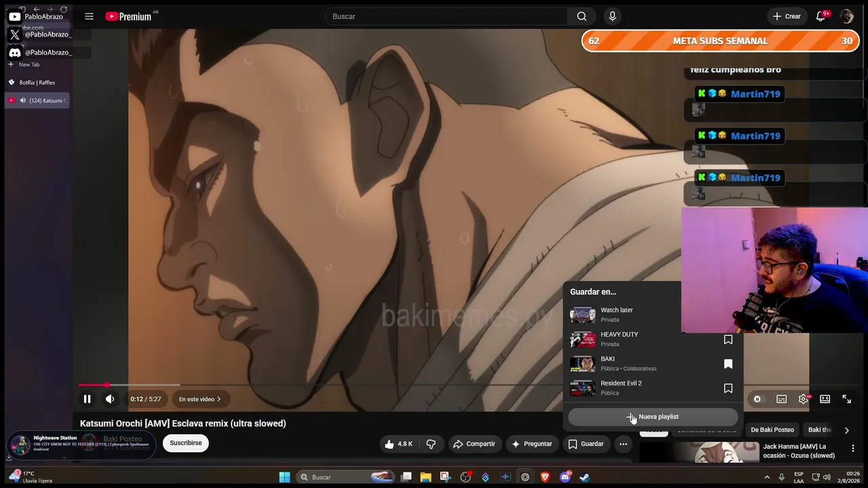Show hidden system tray icons chevron

pos(767,477)
